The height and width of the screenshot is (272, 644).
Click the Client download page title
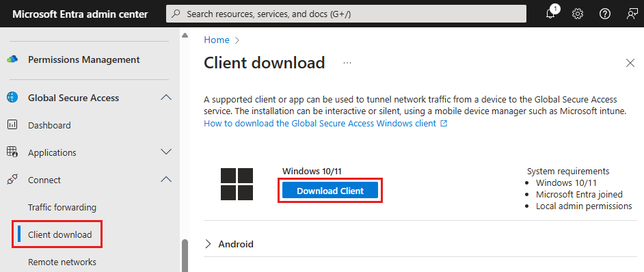[x=265, y=63]
